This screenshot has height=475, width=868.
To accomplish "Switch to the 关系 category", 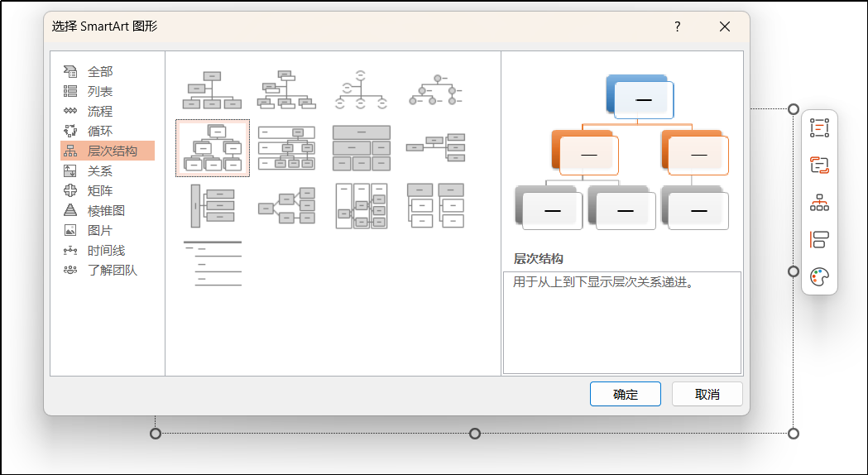I will click(x=107, y=171).
